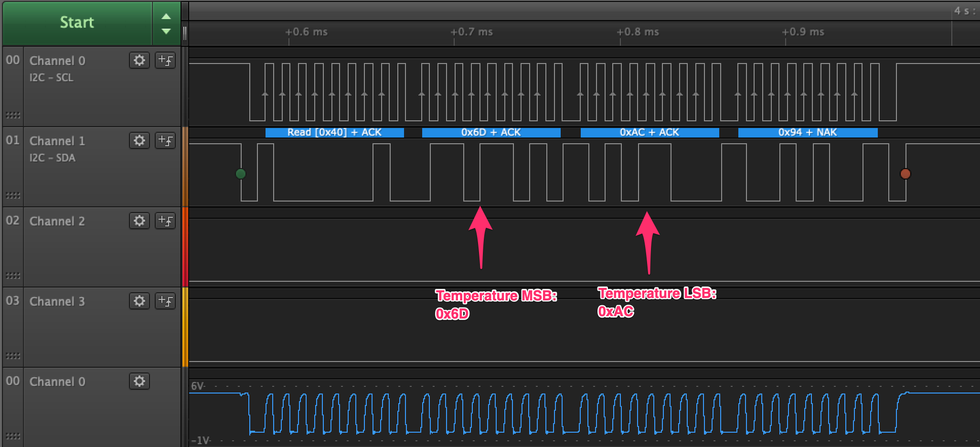Open Channel 2 settings gear
980x447 pixels.
139,221
